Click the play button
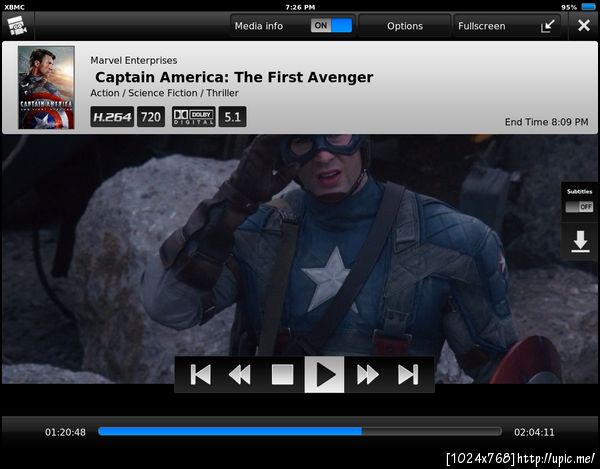The height and width of the screenshot is (469, 600). 324,375
